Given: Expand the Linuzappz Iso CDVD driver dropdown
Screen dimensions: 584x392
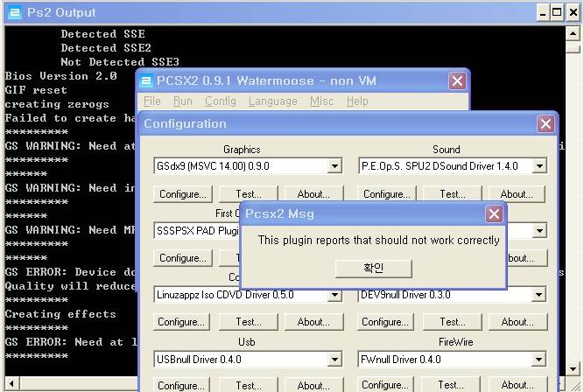Looking at the screenshot, I should 334,295.
